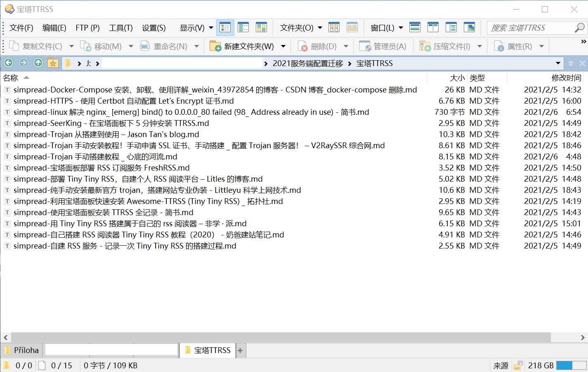Click the new tab plus icon
The image size is (588, 372).
point(240,351)
